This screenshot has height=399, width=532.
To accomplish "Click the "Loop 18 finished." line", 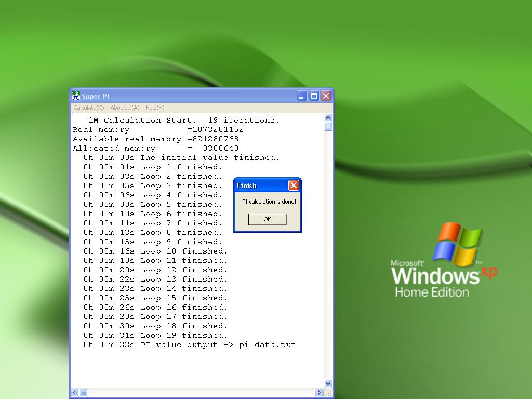I will 155,326.
